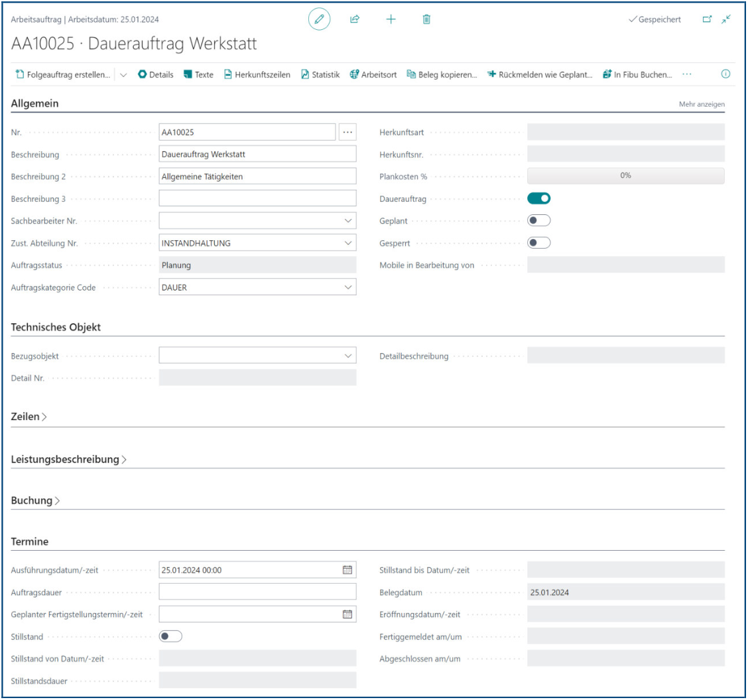
Task: Open the info FactBox pane icon
Action: [725, 74]
